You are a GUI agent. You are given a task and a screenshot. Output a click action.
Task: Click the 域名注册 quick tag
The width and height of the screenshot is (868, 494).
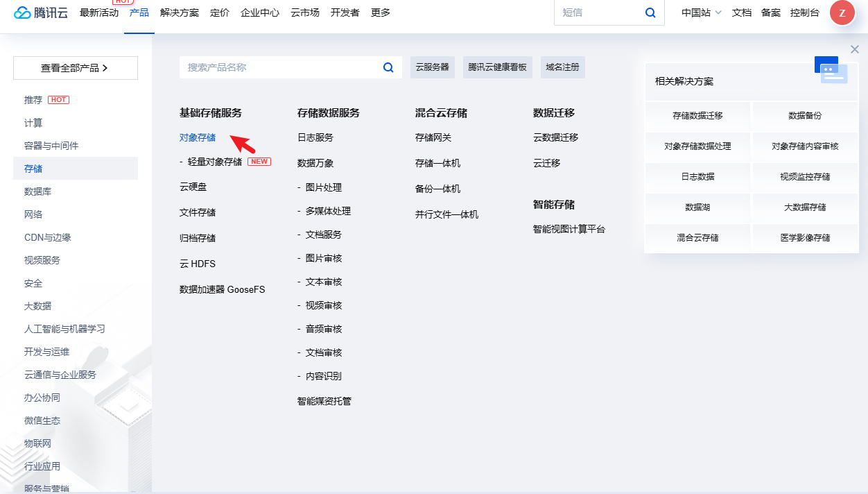pyautogui.click(x=562, y=67)
